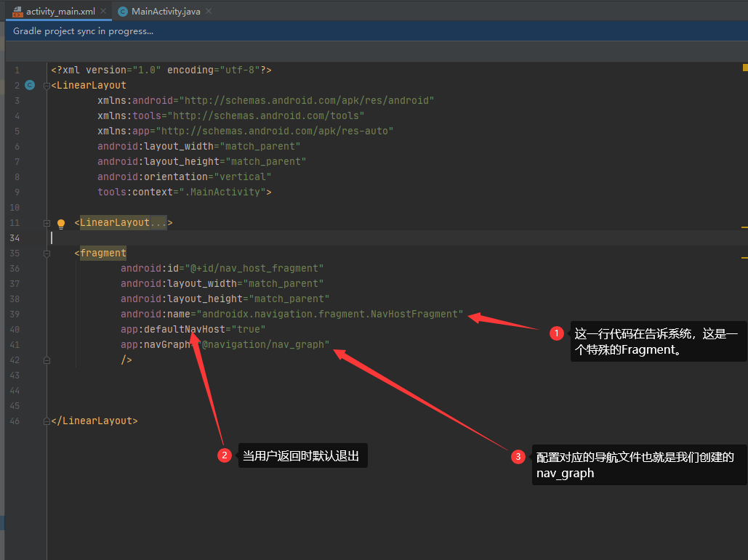
Task: Click line number 39 in the gutter
Action: click(x=15, y=314)
